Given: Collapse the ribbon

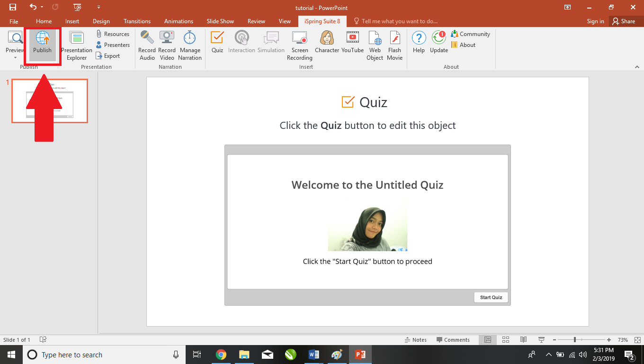Looking at the screenshot, I should click(637, 66).
